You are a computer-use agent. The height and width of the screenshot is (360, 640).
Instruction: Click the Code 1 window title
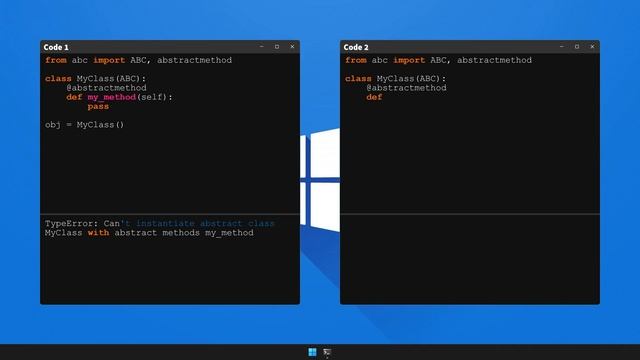click(x=56, y=47)
